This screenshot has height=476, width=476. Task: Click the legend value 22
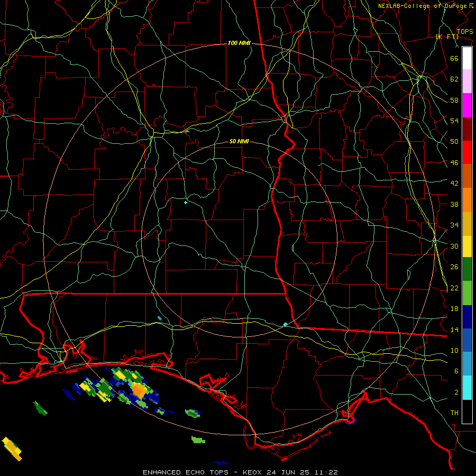point(454,288)
